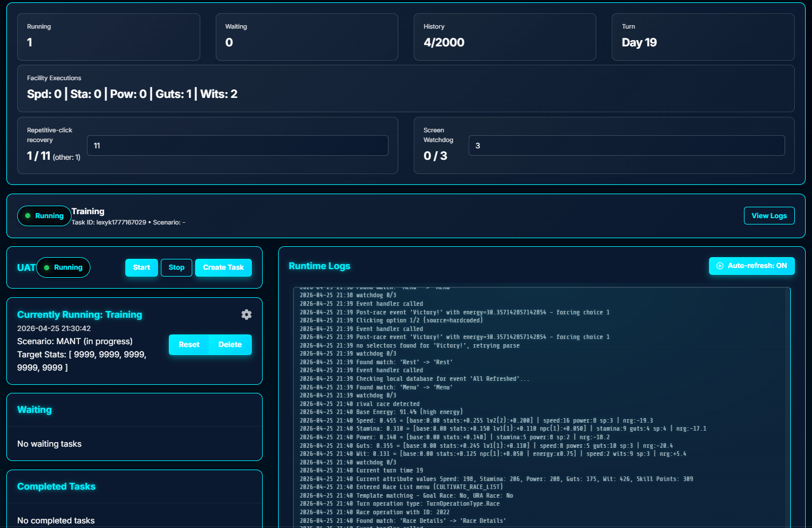
Task: Click inside the Runtime Logs output area
Action: 541,407
